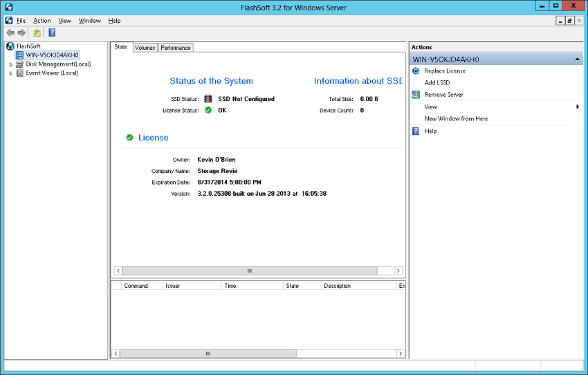Screen dimensions: 588x375
Task: Switch to the State tab
Action: (x=121, y=47)
